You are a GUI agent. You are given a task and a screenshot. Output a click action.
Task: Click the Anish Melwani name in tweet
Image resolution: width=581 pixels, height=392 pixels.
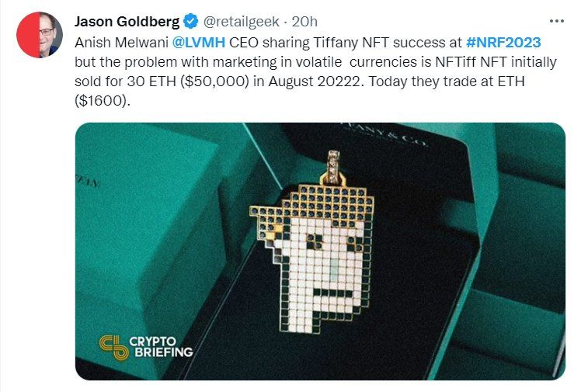point(121,42)
